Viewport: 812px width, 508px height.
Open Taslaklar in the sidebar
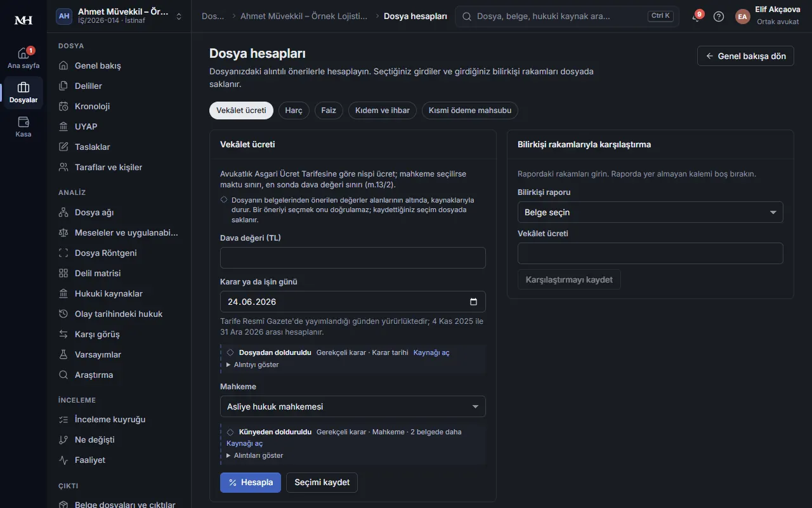[x=119, y=147]
